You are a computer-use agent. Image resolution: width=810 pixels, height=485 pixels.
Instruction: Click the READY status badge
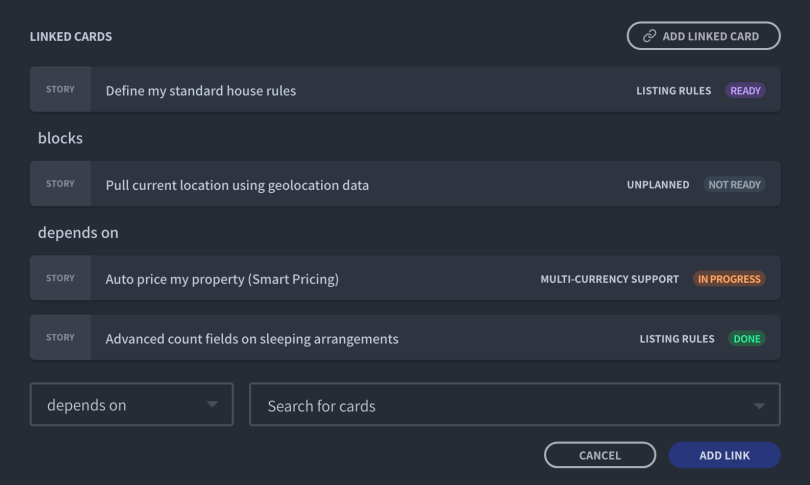coord(745,91)
